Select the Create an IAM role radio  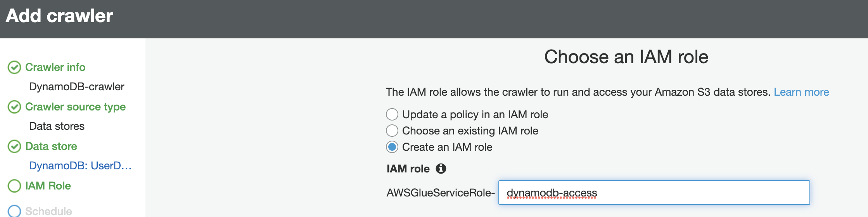pos(392,147)
